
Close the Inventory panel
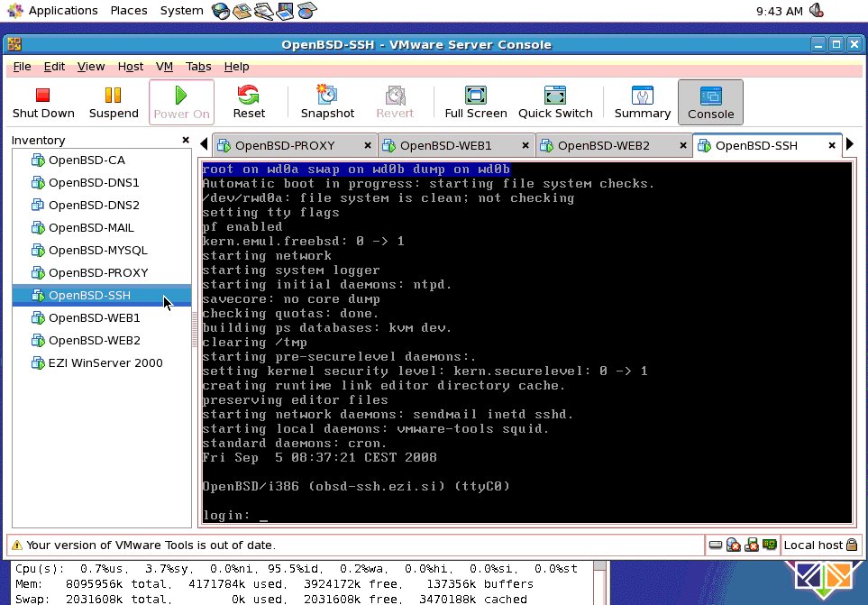tap(186, 140)
